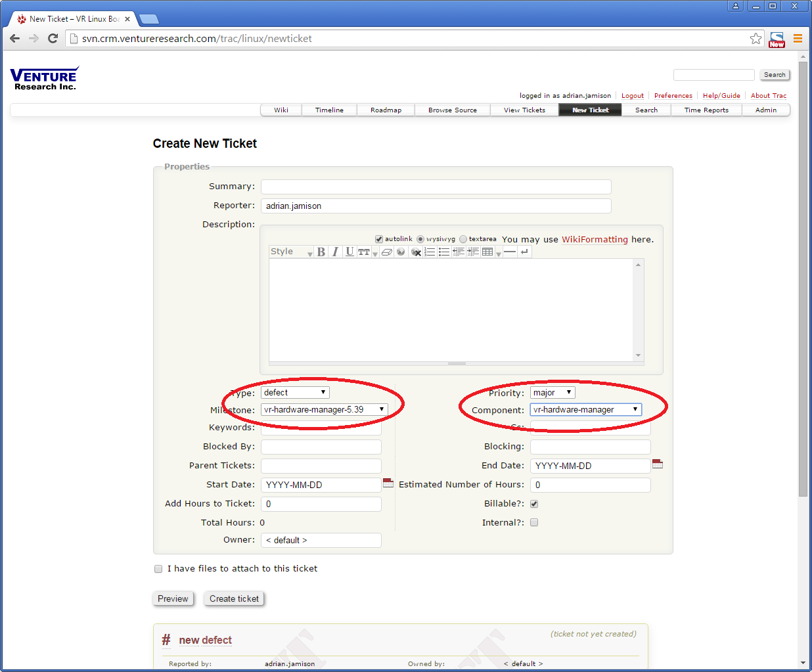Open the Admin section
Screen dimensions: 812x672
[x=766, y=110]
